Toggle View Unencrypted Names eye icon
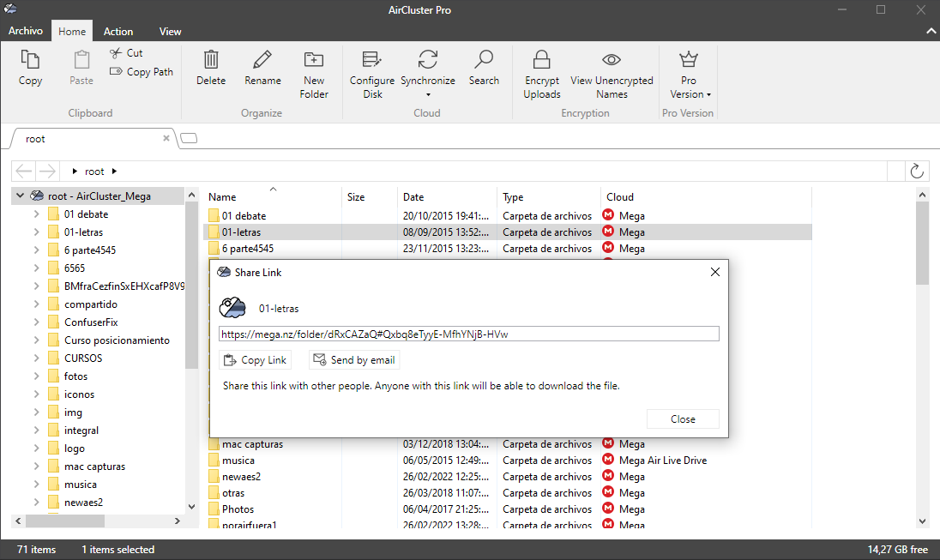Screen dimensions: 940x560 click(x=612, y=60)
